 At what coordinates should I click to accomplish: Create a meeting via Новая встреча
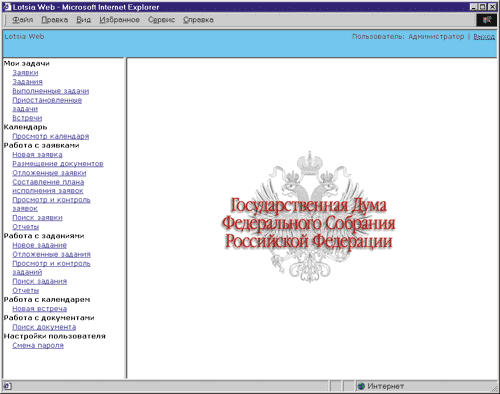40,309
